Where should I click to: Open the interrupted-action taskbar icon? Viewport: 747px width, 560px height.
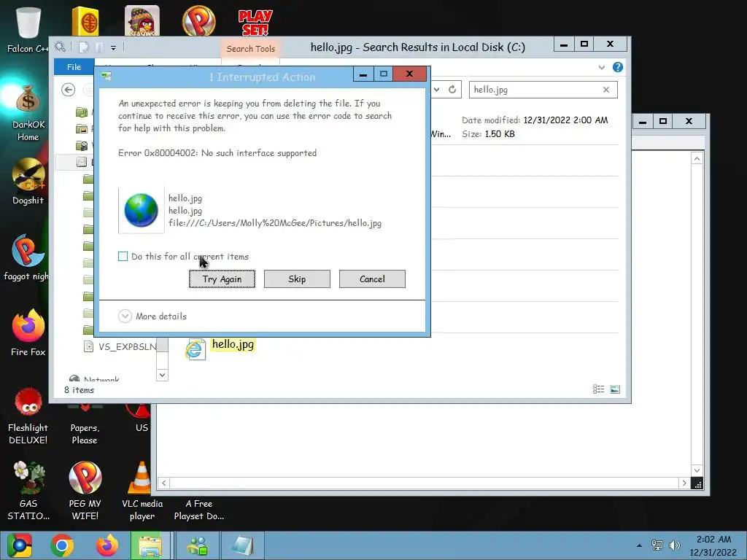(197, 545)
